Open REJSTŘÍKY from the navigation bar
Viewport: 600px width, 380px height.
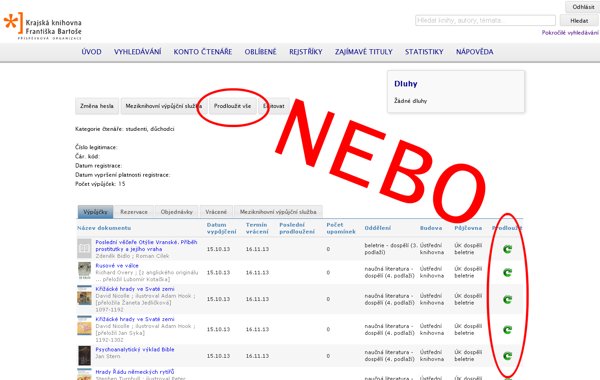coord(306,52)
